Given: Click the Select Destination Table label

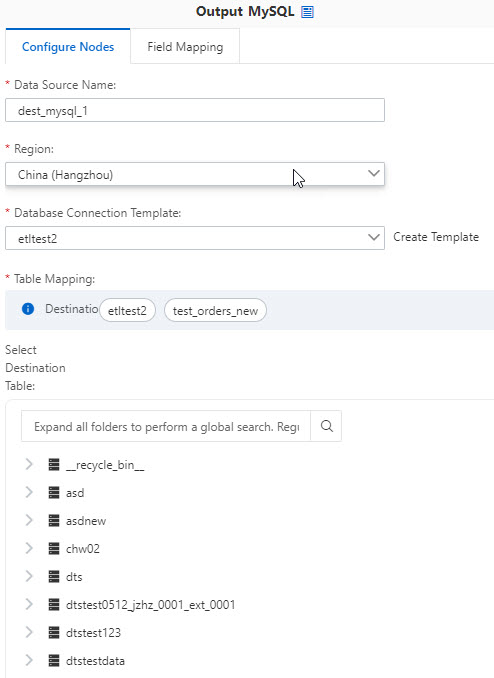Looking at the screenshot, I should tap(35, 368).
